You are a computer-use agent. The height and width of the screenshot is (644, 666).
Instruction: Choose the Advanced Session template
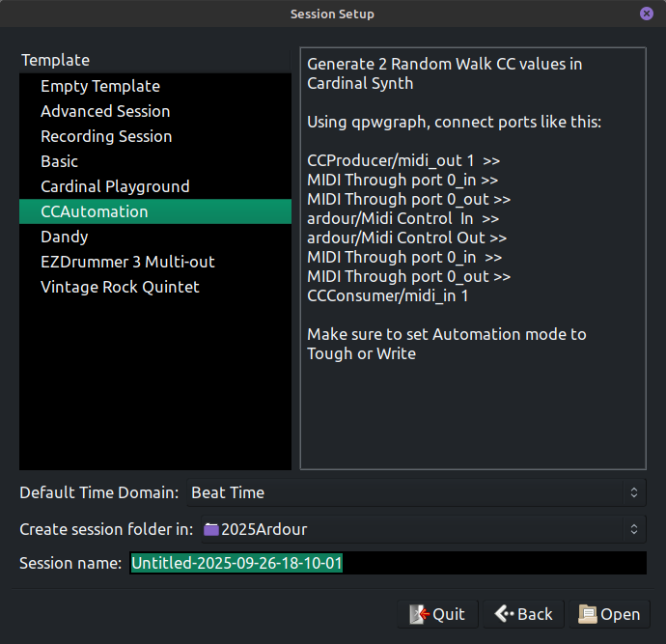pyautogui.click(x=105, y=111)
